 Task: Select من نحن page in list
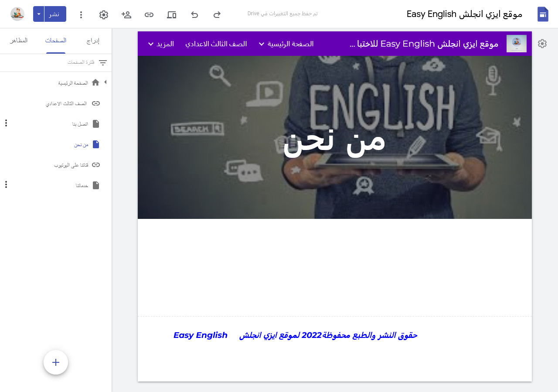[x=81, y=144]
